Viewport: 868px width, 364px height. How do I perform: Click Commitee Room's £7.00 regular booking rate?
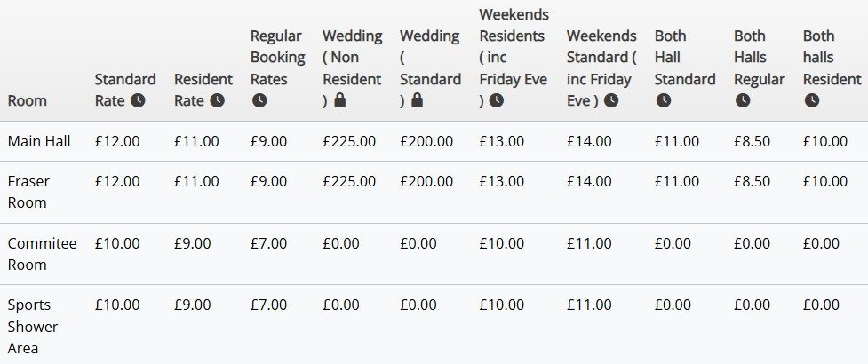click(x=268, y=243)
